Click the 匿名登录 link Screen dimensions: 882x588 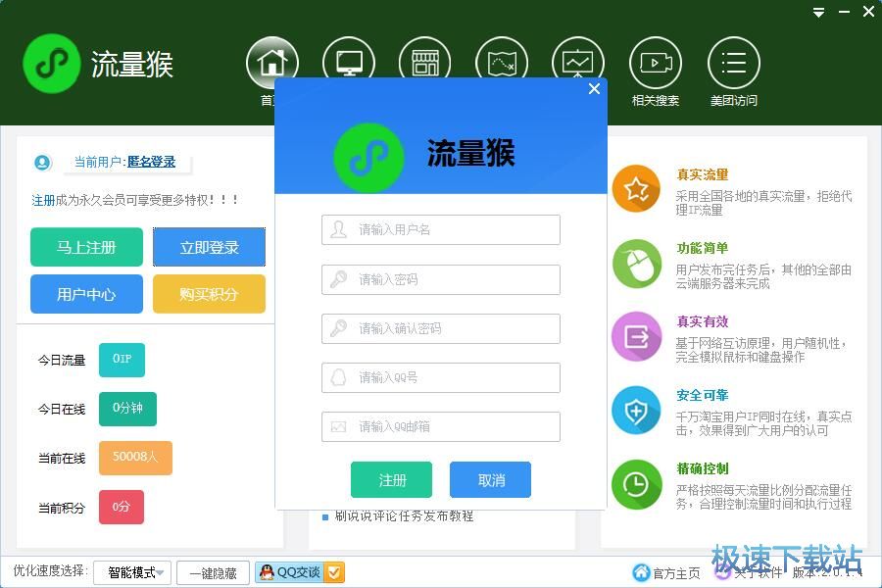tap(151, 162)
